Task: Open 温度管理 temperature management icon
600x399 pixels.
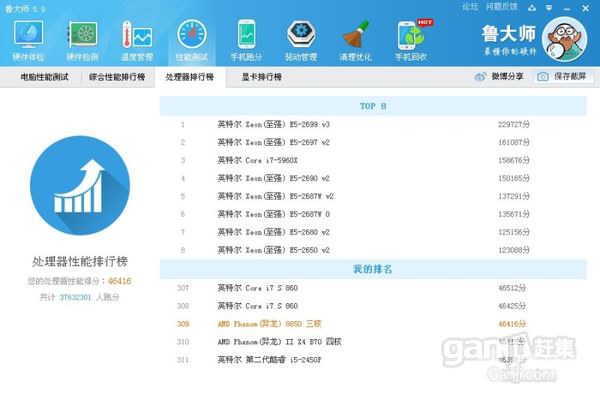Action: click(137, 40)
